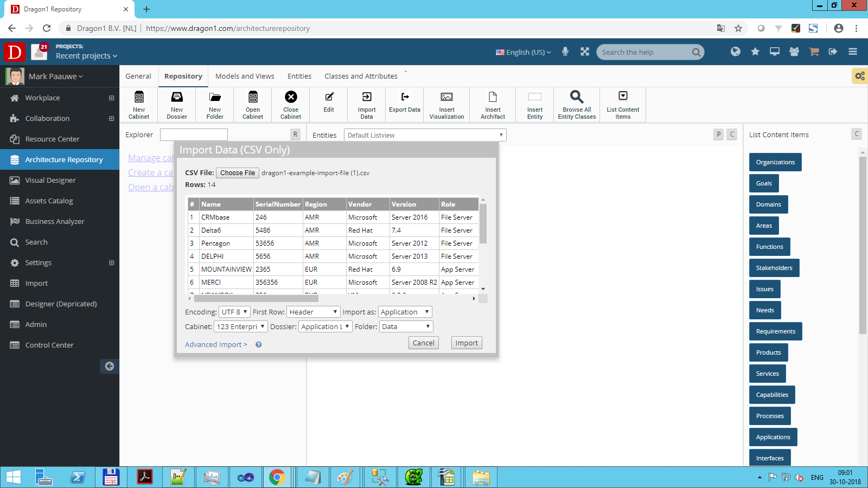868x488 pixels.
Task: Switch to the Entities tab
Action: click(299, 76)
